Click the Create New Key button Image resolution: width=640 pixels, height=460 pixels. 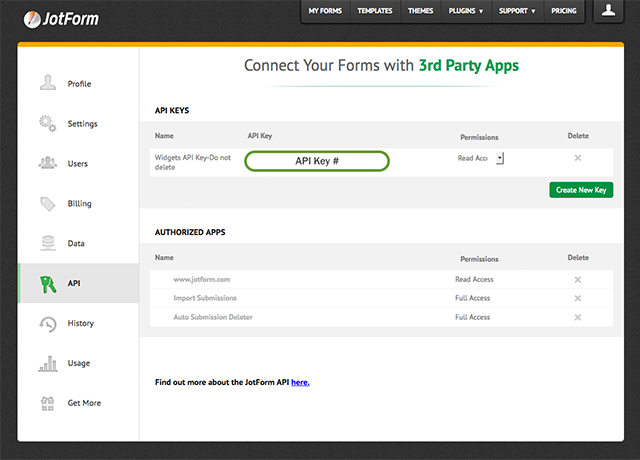click(x=581, y=190)
